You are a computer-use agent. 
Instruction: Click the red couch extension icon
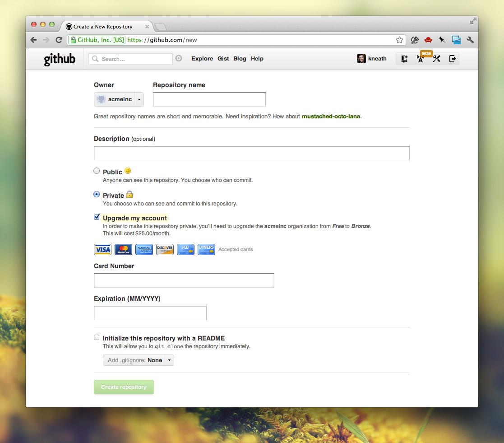(428, 40)
